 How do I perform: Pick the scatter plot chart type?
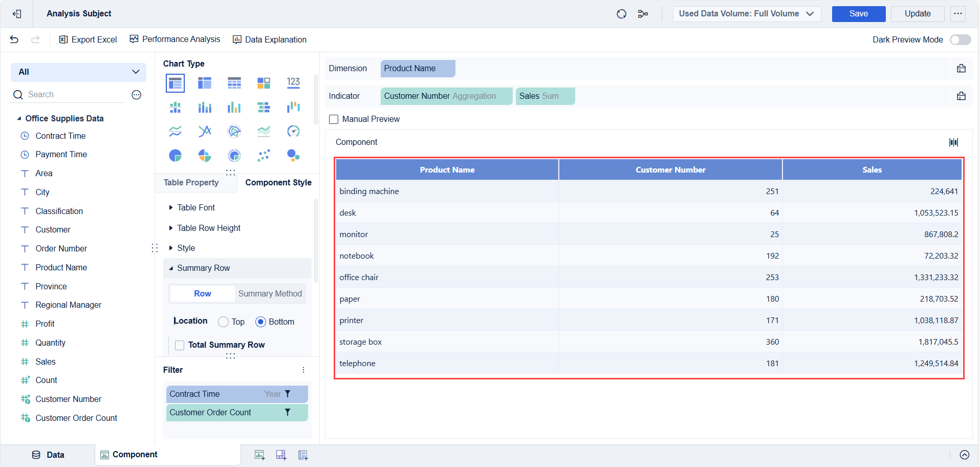tap(264, 155)
